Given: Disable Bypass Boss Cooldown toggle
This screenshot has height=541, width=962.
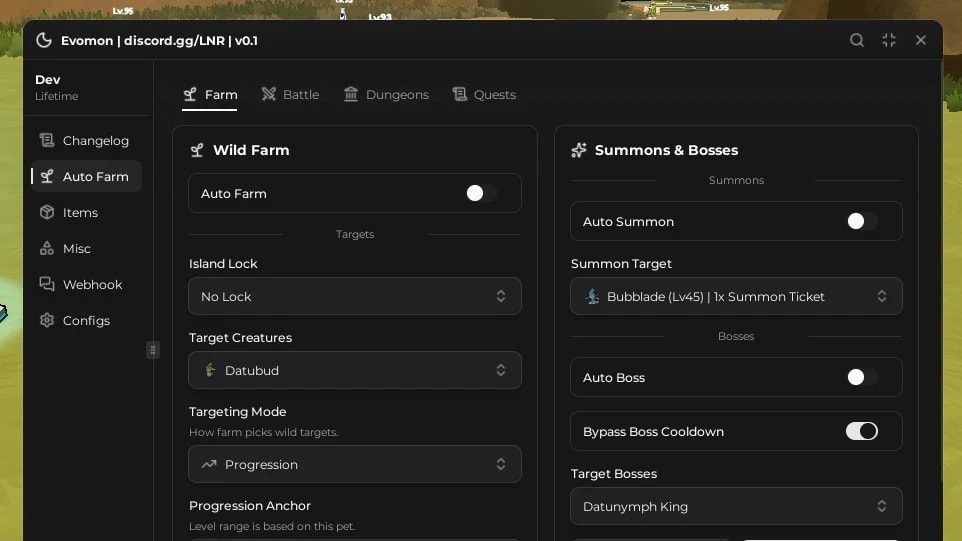Looking at the screenshot, I should coord(862,431).
